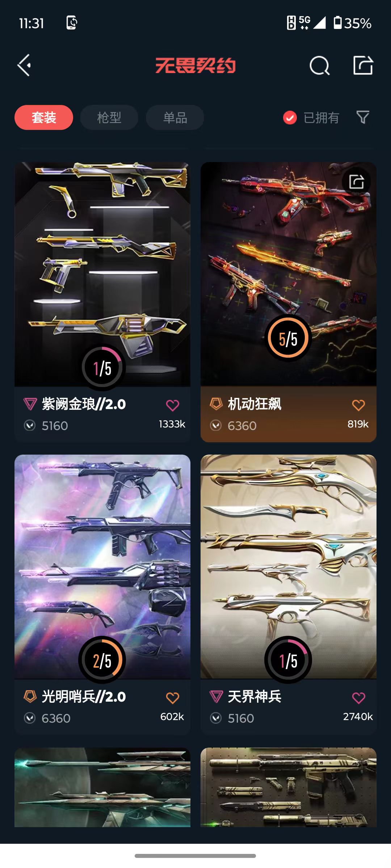Screen dimensions: 391x868
Task: Switch to the 枪型 tab
Action: click(109, 118)
